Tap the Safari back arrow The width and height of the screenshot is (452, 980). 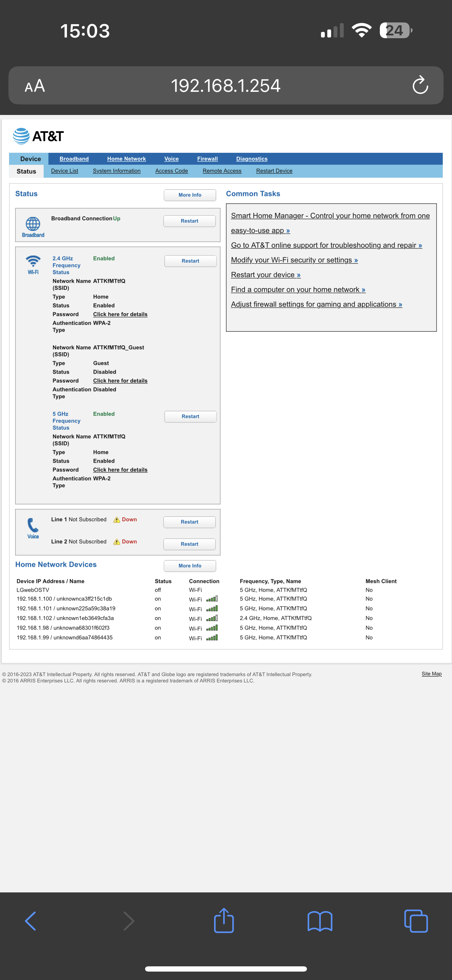click(30, 921)
